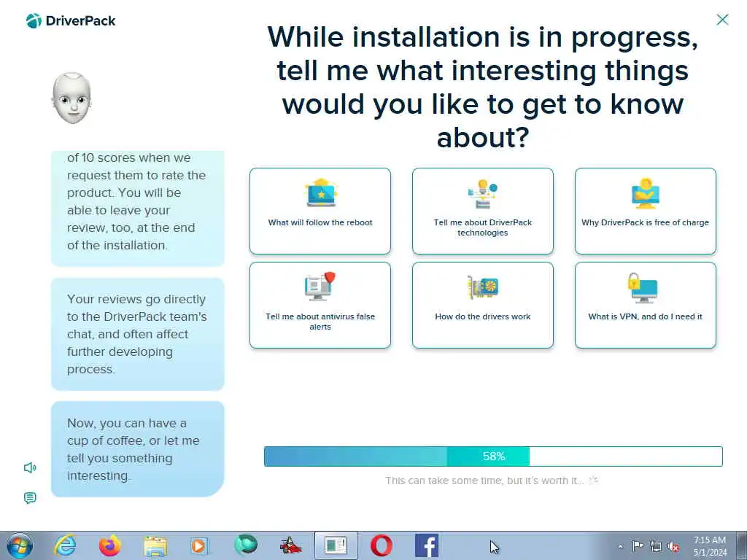Open 'Tell me about DriverPack technologies' card
Screen dimensions: 747x560
[x=483, y=211]
